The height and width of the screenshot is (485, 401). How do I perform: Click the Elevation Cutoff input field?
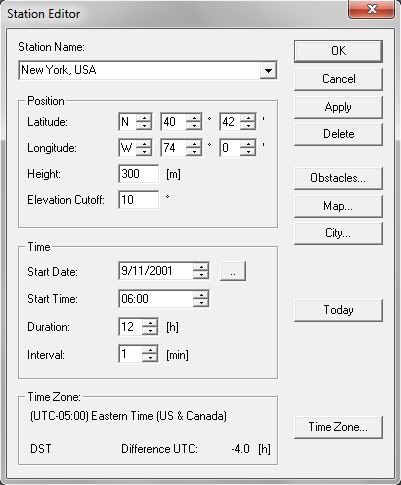point(139,200)
